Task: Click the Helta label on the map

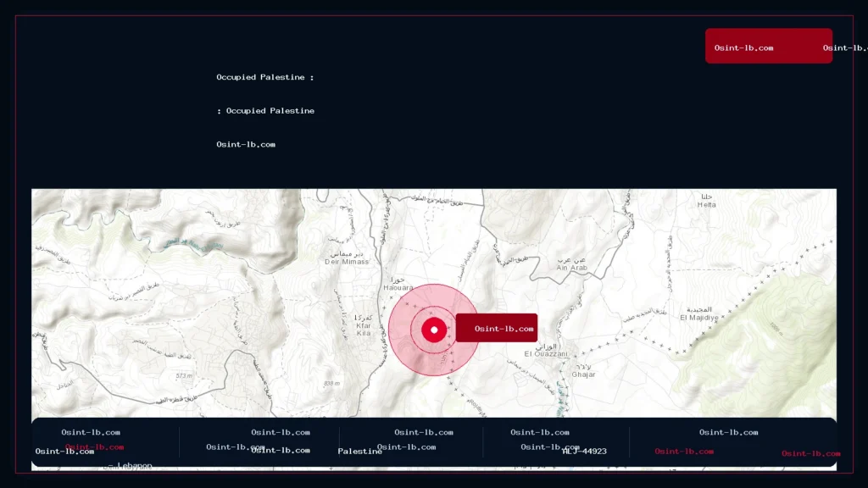Action: 706,201
